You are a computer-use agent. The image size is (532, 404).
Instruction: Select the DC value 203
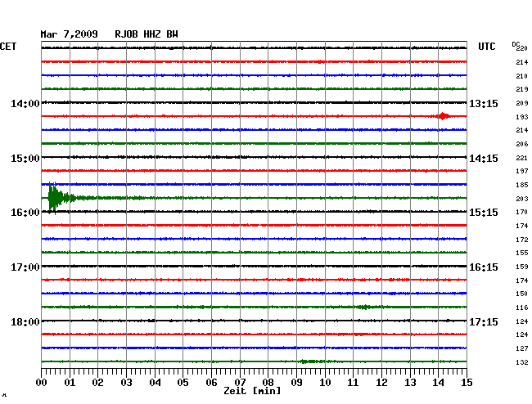tap(522, 199)
